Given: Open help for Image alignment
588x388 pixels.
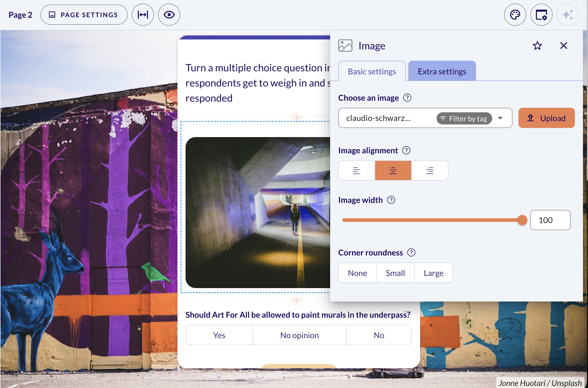Looking at the screenshot, I should pyautogui.click(x=406, y=150).
